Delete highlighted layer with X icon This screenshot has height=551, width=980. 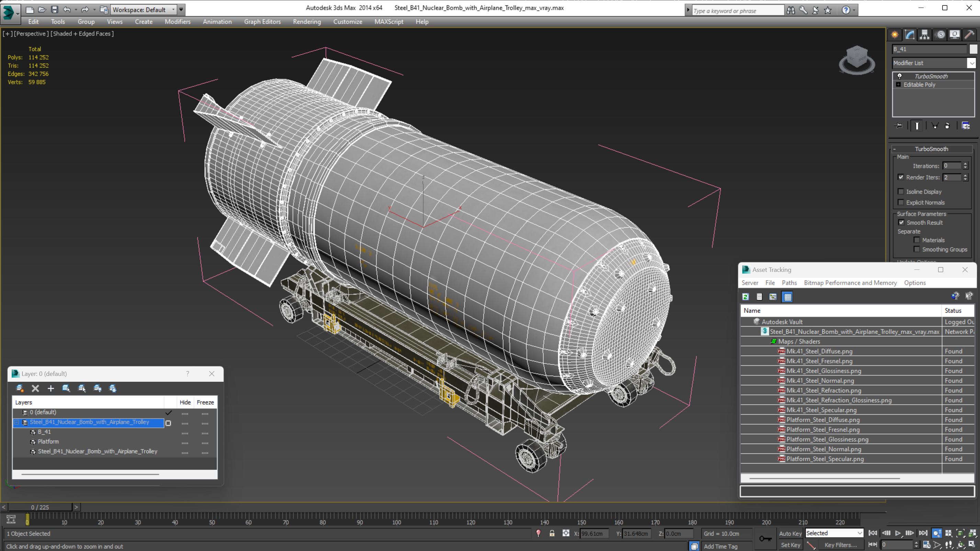35,388
